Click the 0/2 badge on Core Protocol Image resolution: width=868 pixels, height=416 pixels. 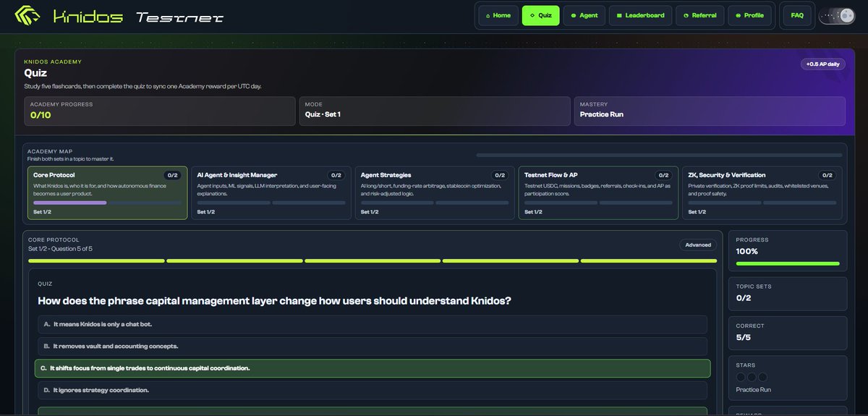(172, 175)
